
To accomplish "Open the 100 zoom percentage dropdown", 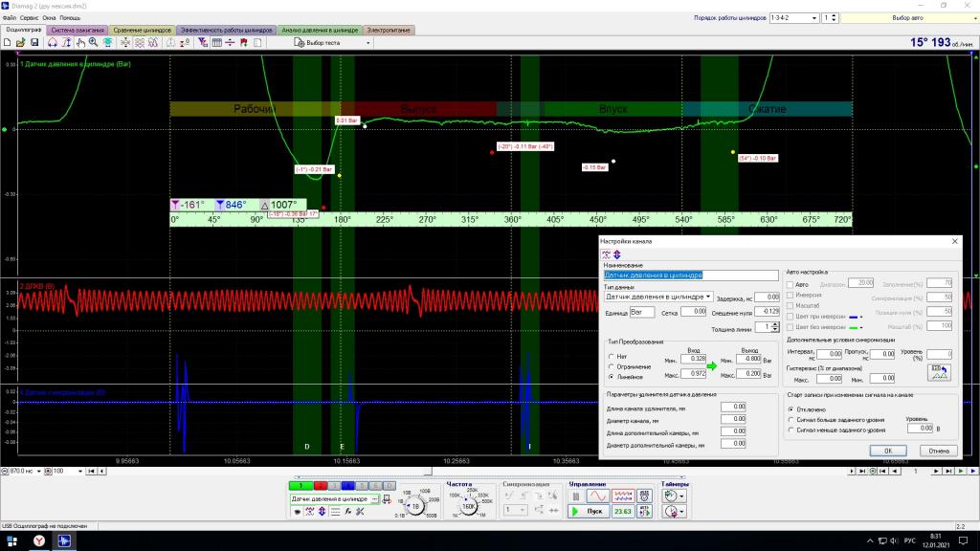I will (80, 471).
